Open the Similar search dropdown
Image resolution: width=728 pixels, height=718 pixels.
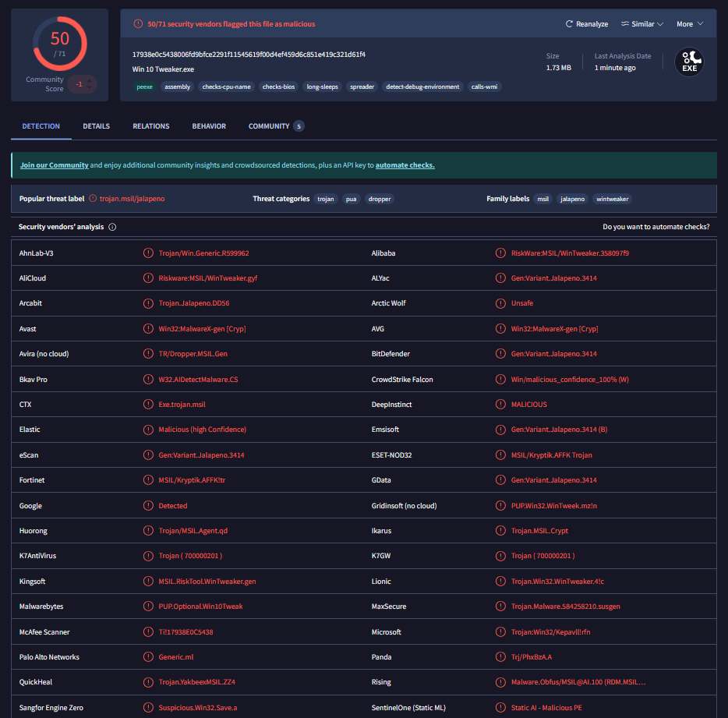click(642, 23)
